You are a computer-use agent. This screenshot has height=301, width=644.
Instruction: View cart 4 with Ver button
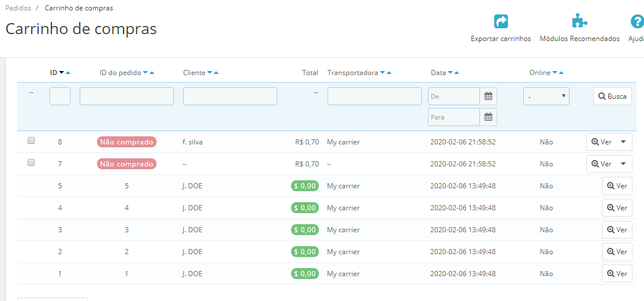coord(617,208)
